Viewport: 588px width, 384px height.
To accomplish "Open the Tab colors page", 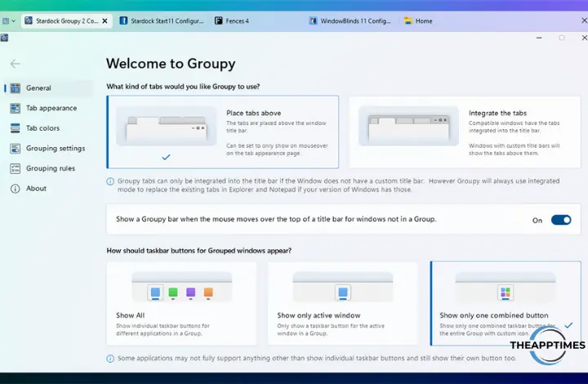I will point(48,128).
